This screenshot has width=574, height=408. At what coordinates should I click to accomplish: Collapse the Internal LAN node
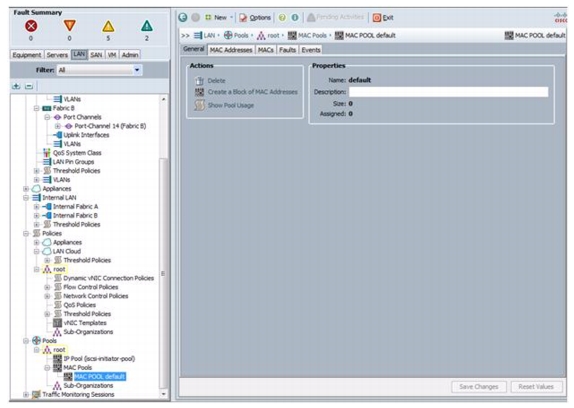click(x=26, y=198)
